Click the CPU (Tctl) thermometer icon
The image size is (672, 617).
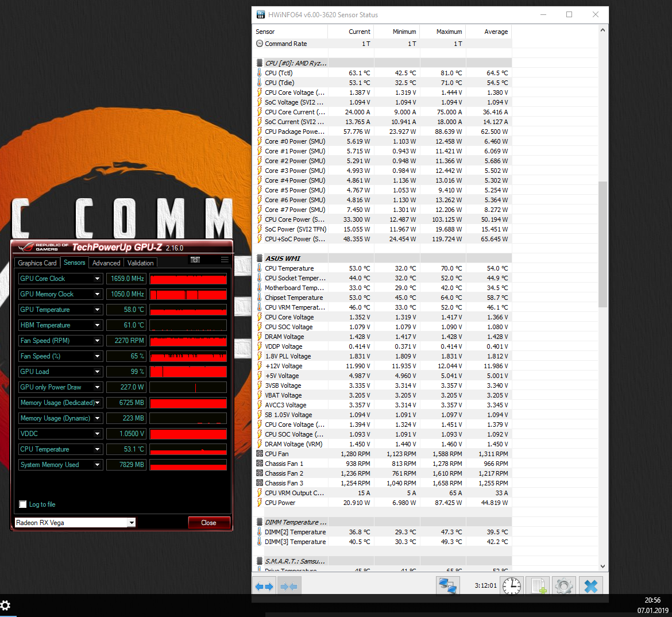pyautogui.click(x=259, y=72)
